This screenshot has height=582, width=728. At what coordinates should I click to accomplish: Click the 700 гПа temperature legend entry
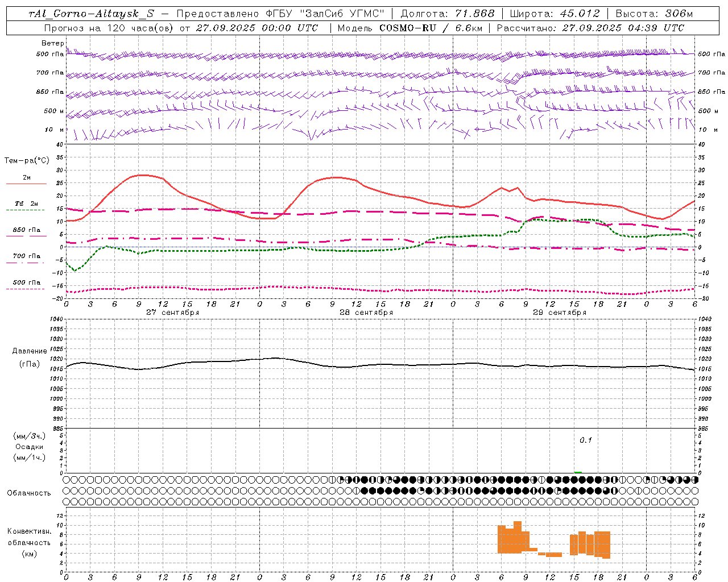point(27,256)
